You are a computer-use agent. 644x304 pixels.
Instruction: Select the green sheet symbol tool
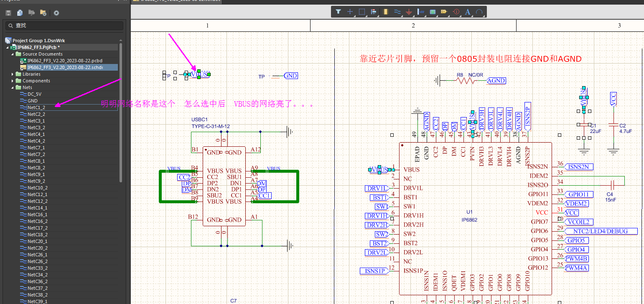click(x=433, y=12)
